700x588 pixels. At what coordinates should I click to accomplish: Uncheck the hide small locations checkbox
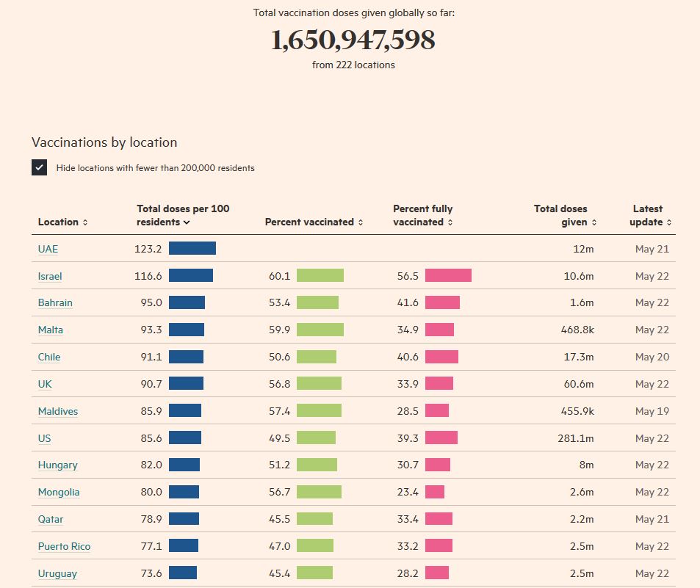tap(40, 167)
